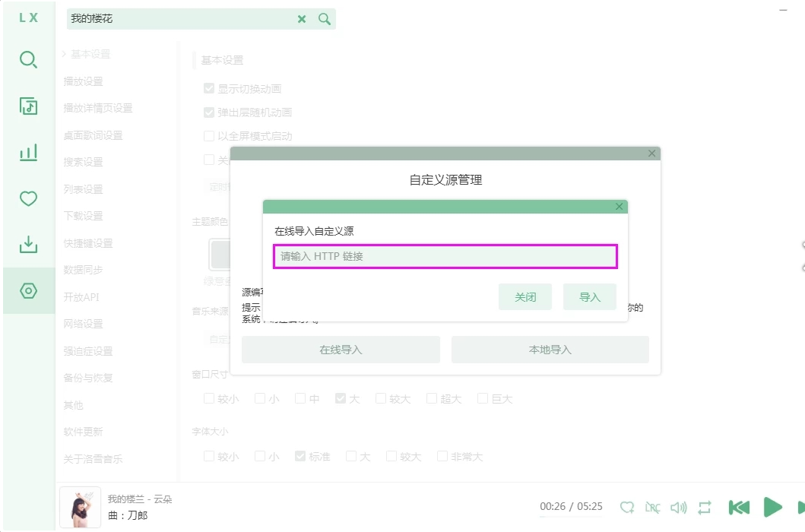
Task: Skip to the previous song
Action: [739, 507]
